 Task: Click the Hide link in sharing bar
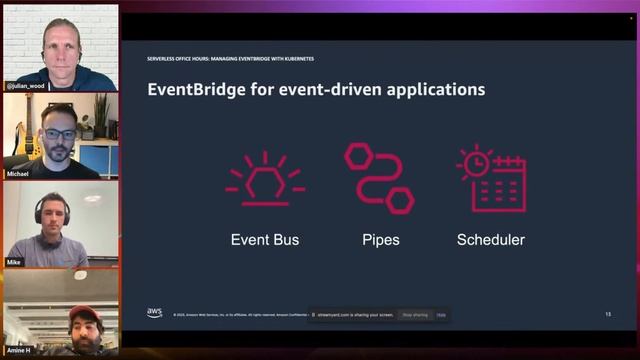coord(441,315)
